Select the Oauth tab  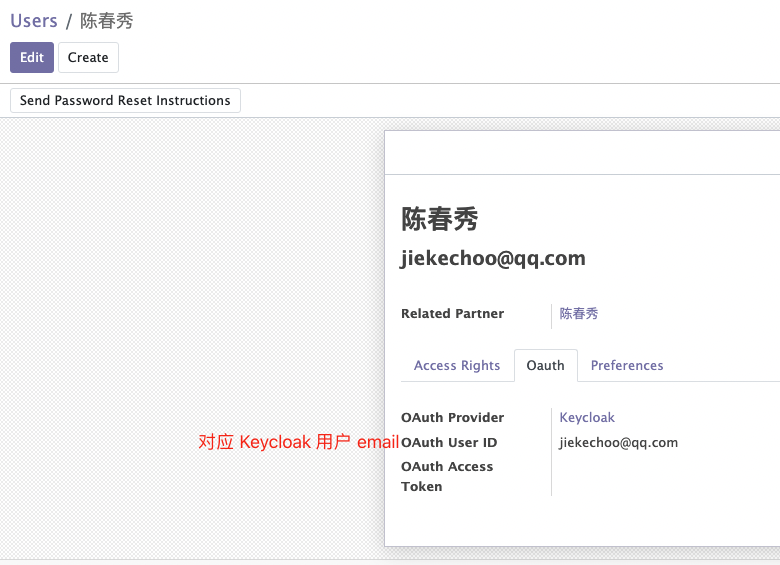click(x=546, y=365)
